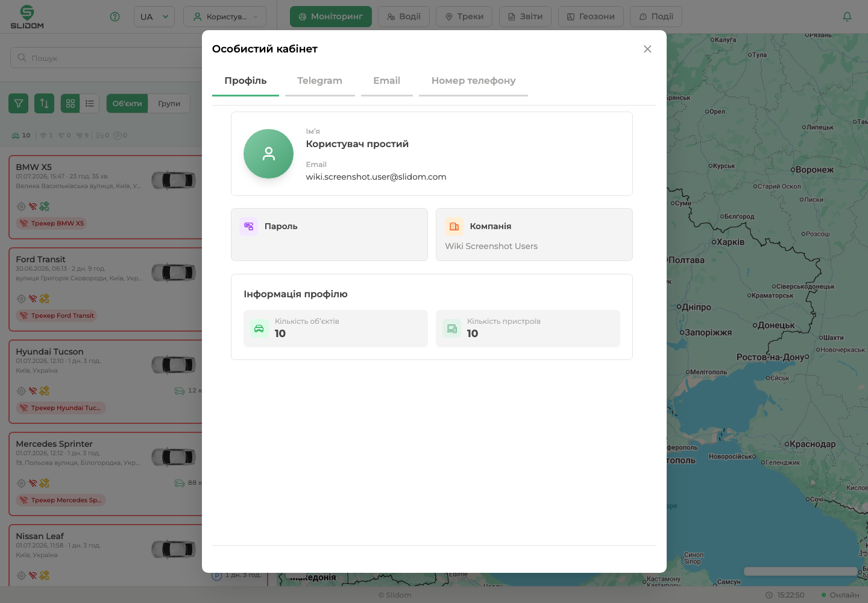Screen dimensions: 868x603
Task: Open the Користув... user dropdown
Action: pyautogui.click(x=225, y=17)
